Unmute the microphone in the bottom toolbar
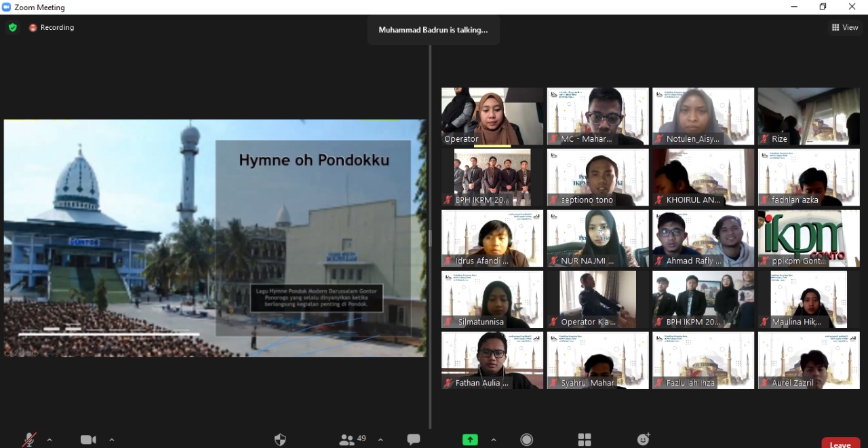 (29, 440)
